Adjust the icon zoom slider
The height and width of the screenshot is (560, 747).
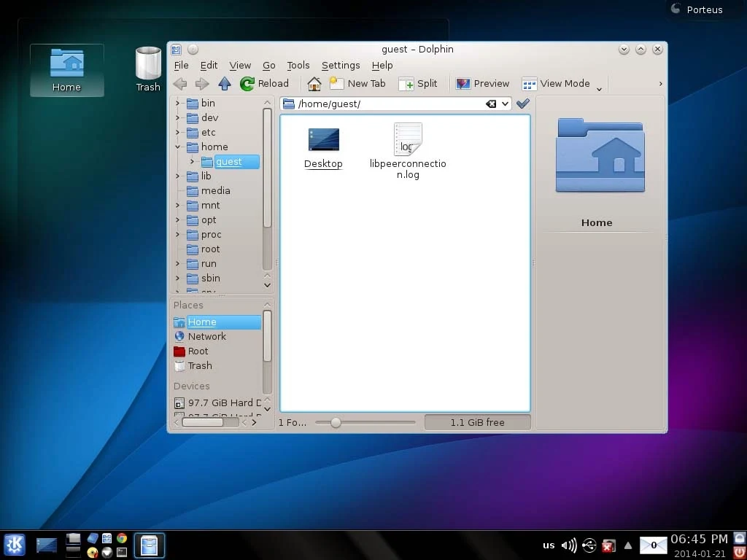click(x=336, y=422)
